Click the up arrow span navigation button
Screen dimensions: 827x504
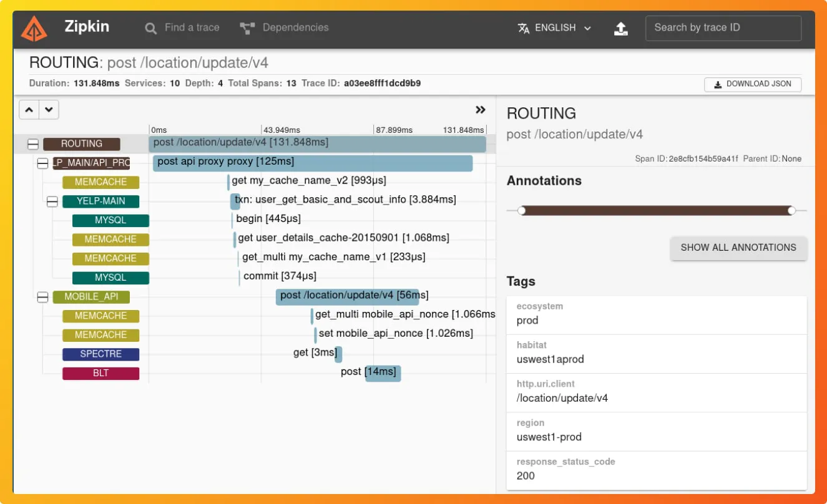29,110
